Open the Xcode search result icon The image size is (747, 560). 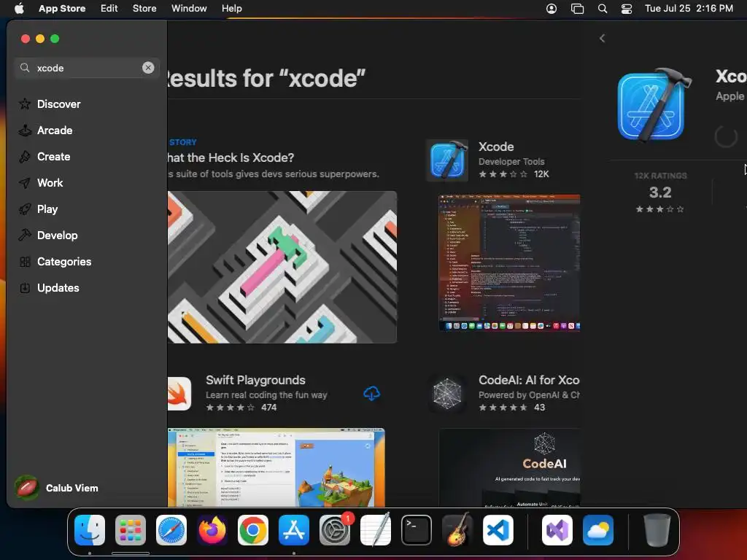447,160
